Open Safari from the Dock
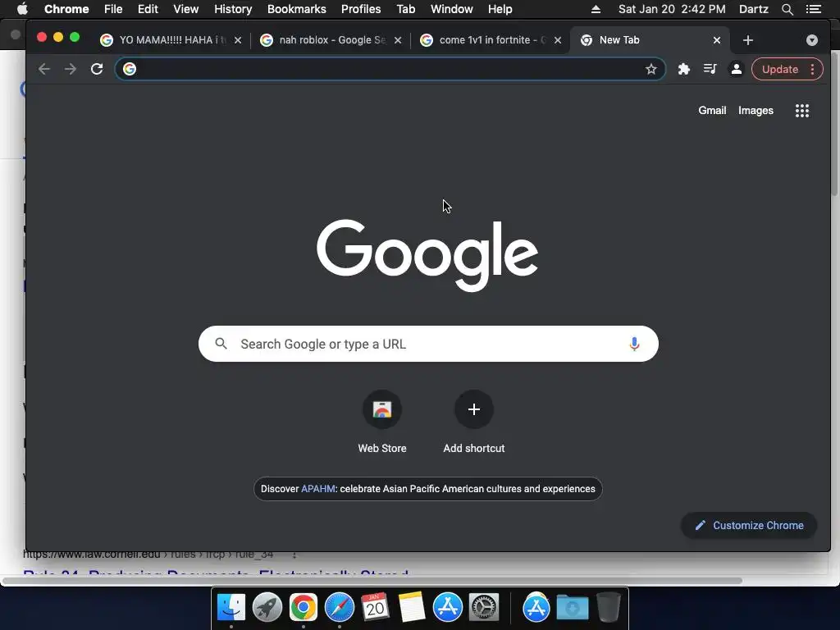 point(339,608)
